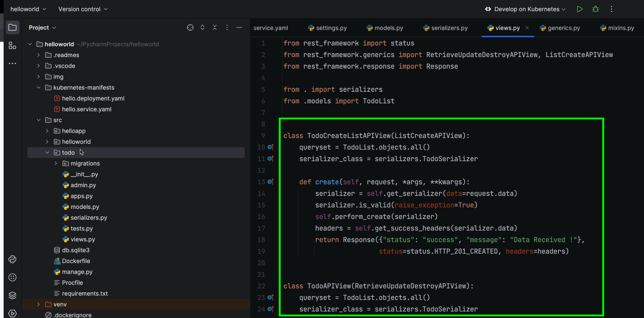Expand the venv folder
The image size is (644, 318).
tap(39, 304)
